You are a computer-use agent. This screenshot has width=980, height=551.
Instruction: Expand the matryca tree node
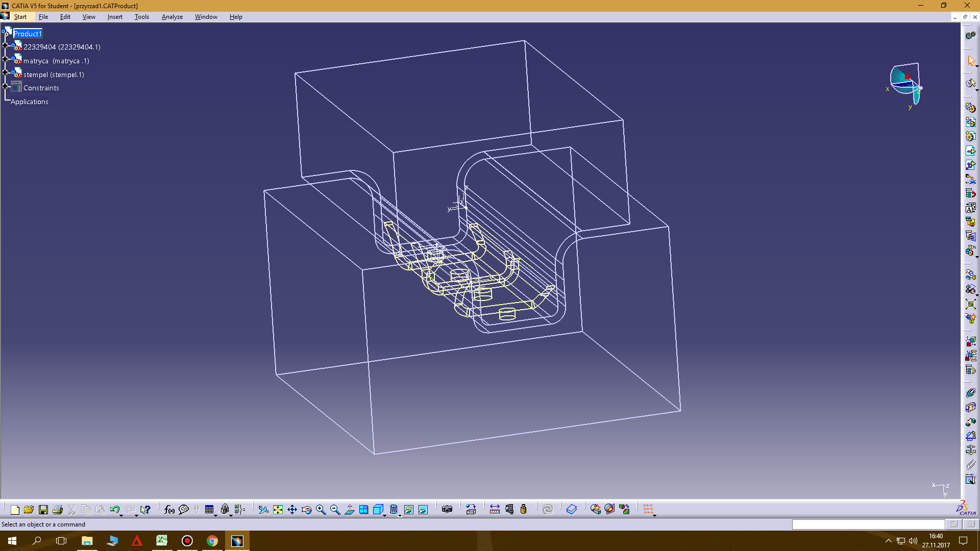coord(5,59)
